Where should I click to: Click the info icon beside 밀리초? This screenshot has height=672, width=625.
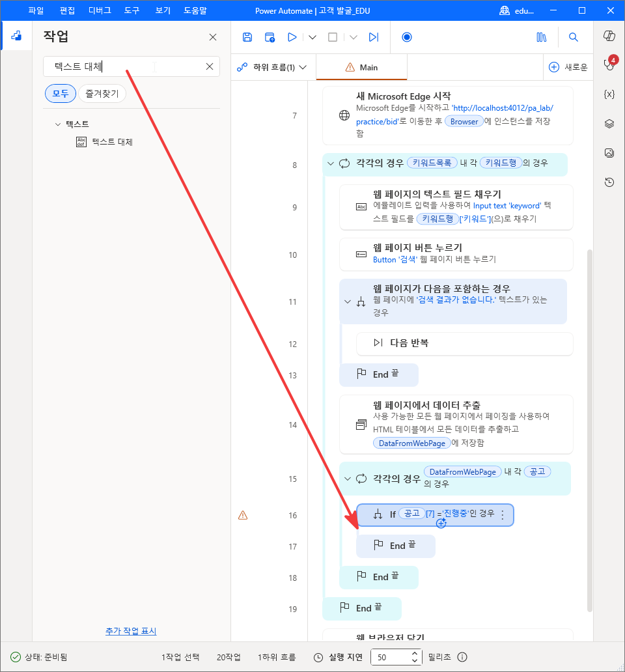coord(462,657)
